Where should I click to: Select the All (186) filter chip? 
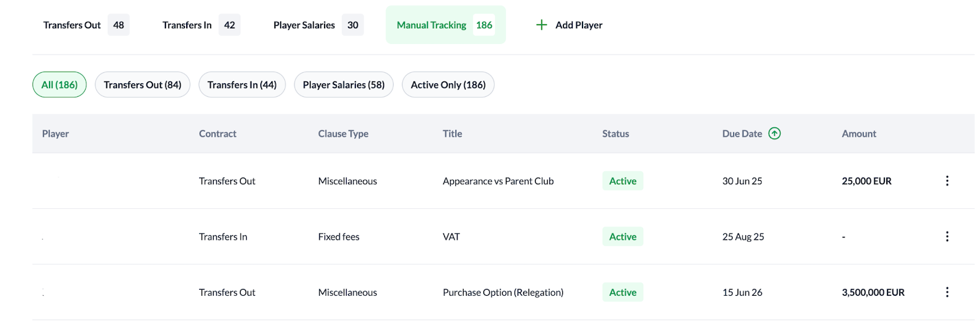click(x=59, y=85)
